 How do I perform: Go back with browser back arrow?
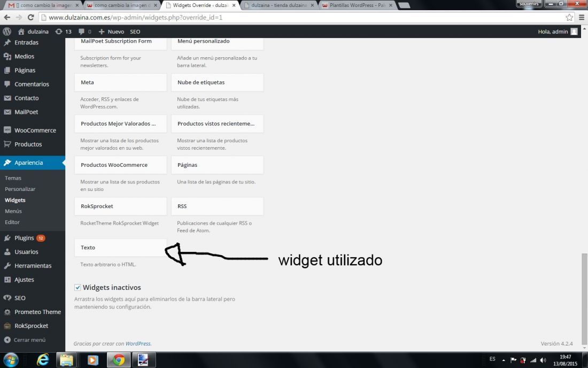click(7, 17)
